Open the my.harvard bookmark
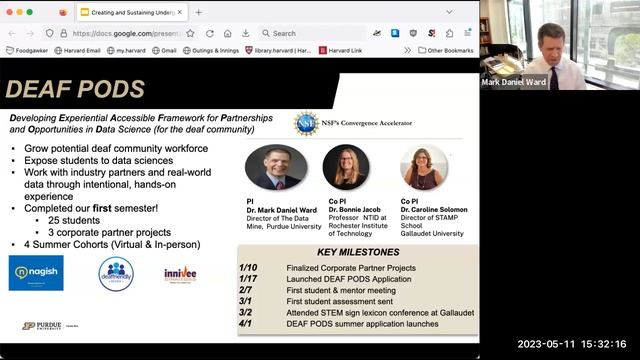640x360 pixels. (126, 51)
